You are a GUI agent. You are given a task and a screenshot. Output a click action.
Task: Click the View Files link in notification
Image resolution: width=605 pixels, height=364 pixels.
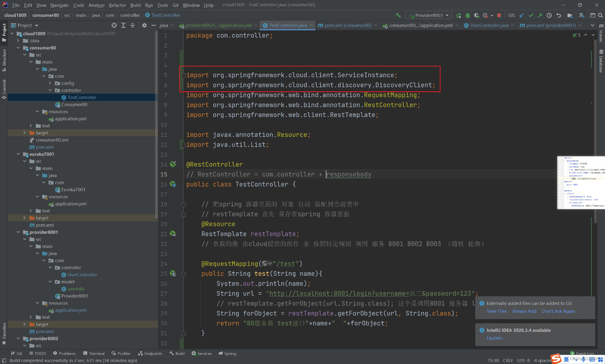tap(497, 311)
